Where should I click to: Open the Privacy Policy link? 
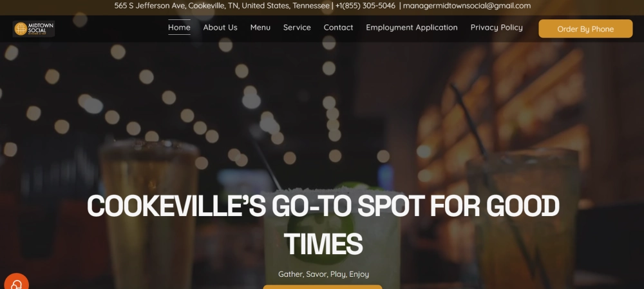coord(497,28)
